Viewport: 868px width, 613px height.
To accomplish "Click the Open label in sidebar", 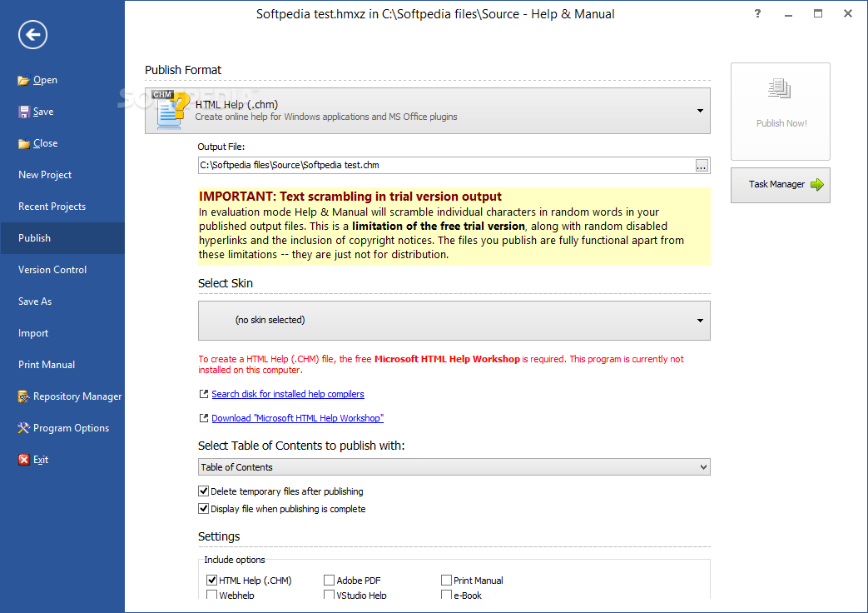I will [45, 80].
